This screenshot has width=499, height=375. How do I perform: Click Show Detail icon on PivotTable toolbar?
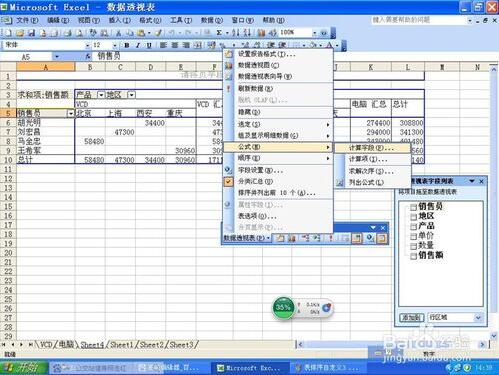(317, 238)
